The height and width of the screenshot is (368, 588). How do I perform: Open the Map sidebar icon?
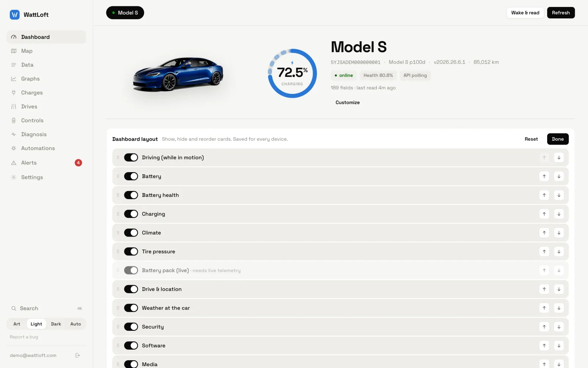click(x=14, y=51)
